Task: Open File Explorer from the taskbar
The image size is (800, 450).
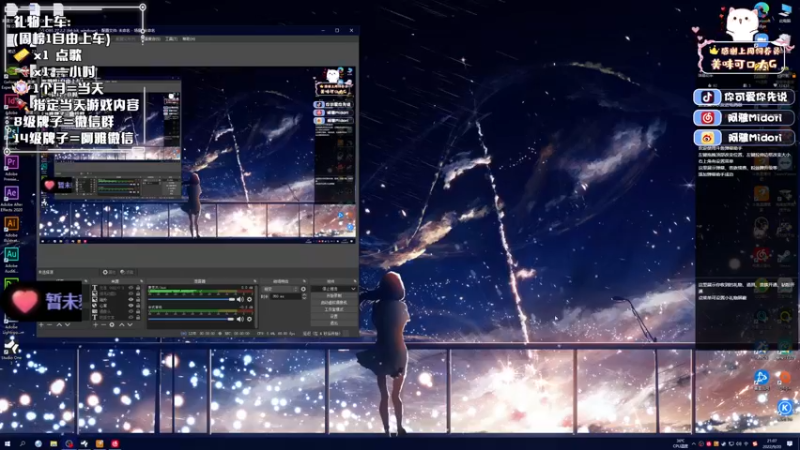Action: [x=53, y=443]
